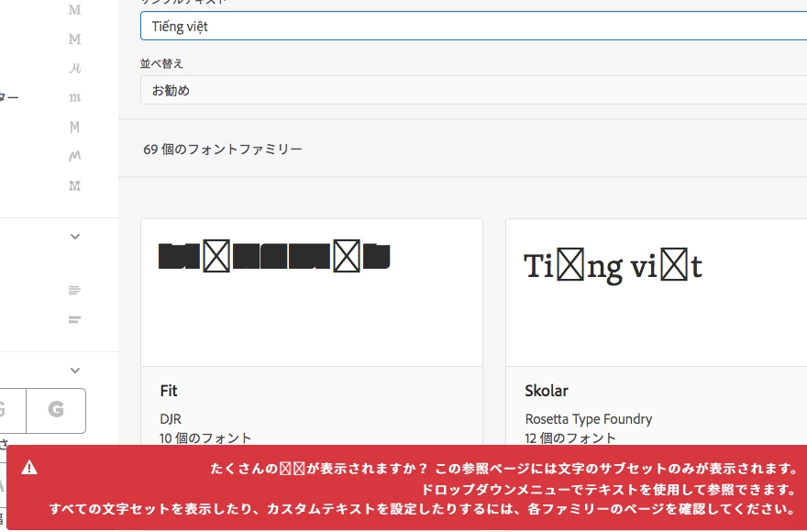
Task: Focus the Tiếng việt sample text field
Action: [473, 27]
